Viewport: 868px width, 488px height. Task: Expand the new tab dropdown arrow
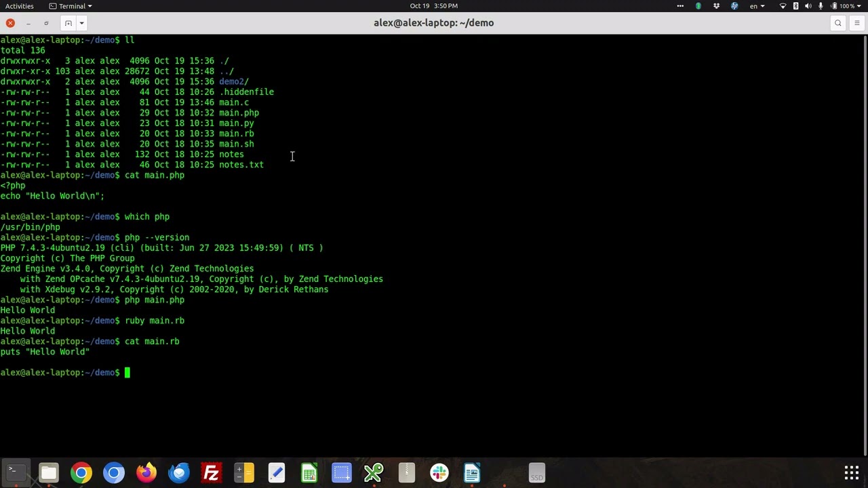click(x=81, y=23)
